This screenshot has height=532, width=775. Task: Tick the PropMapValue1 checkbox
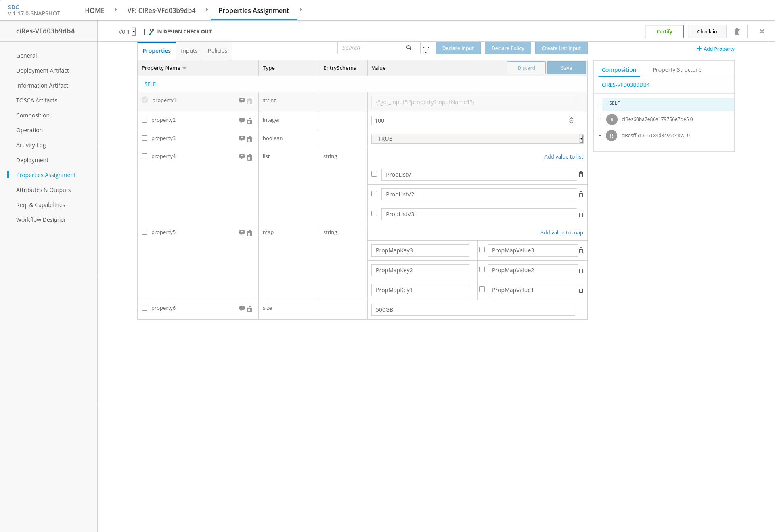[482, 289]
